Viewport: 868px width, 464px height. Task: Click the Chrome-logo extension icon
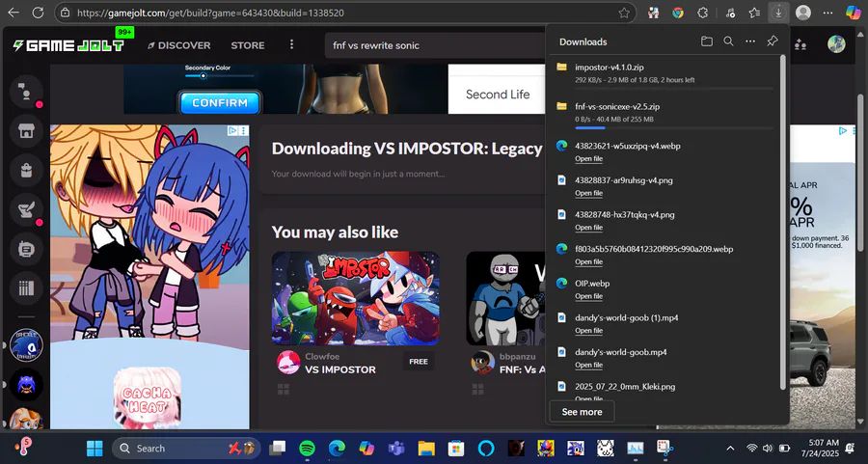point(678,13)
